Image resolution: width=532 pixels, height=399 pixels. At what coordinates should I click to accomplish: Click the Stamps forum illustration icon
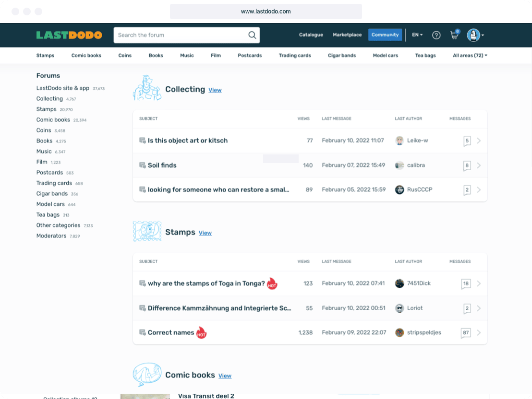(147, 232)
